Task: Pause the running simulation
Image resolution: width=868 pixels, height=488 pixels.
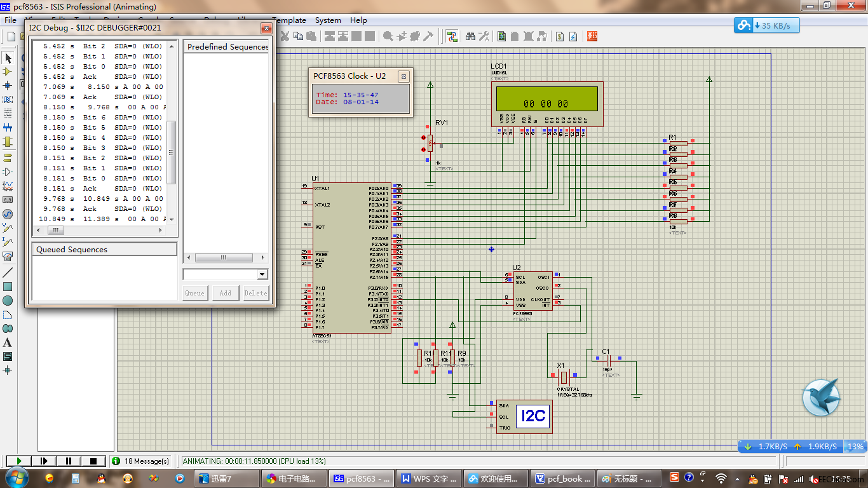Action: [x=69, y=461]
